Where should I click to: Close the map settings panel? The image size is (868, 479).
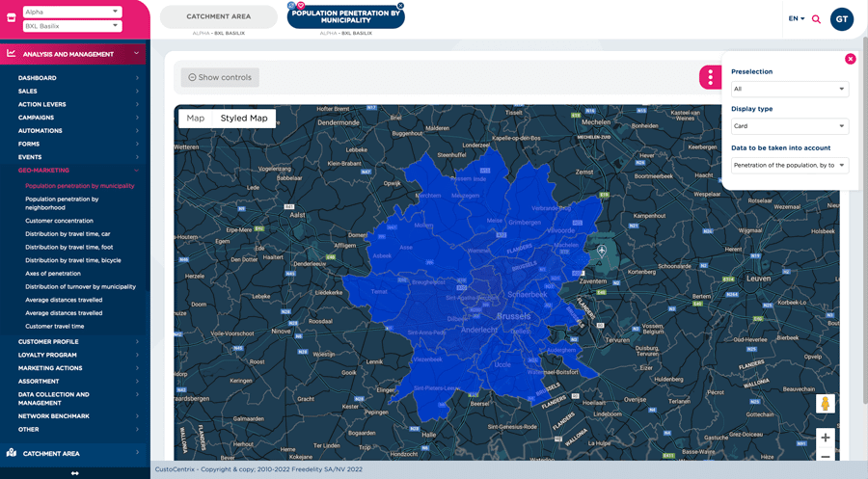850,59
